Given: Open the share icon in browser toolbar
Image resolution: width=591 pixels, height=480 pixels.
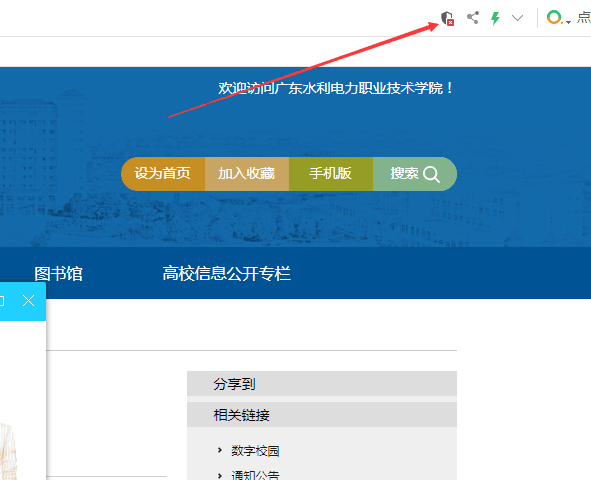Looking at the screenshot, I should pyautogui.click(x=473, y=18).
